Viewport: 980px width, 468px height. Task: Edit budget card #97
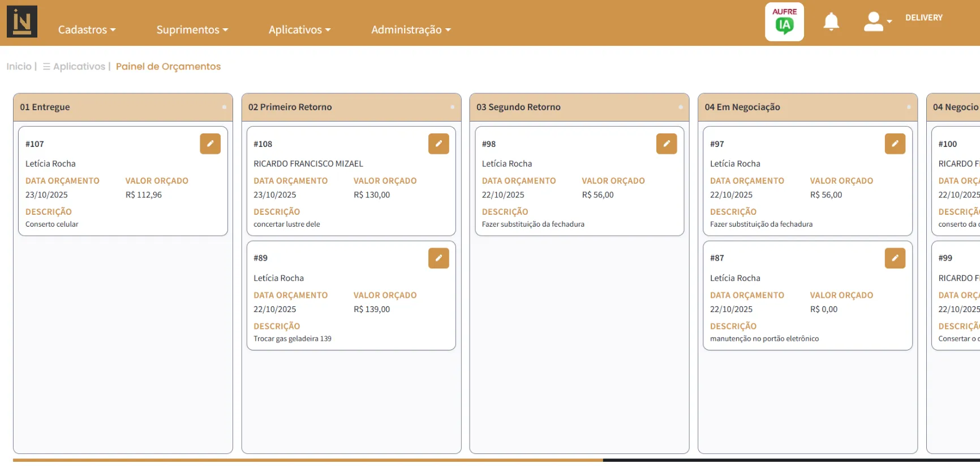895,144
